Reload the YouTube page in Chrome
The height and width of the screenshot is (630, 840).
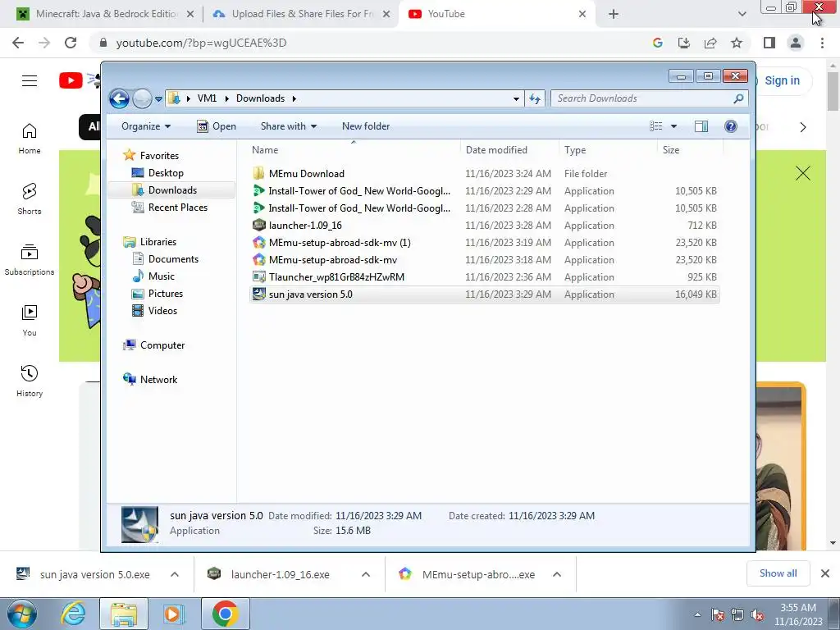coord(71,43)
